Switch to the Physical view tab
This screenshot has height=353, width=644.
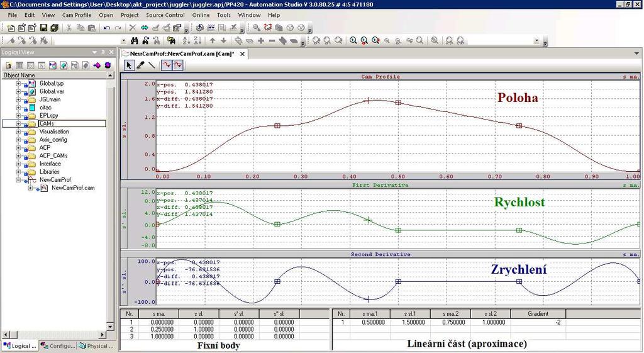(x=97, y=346)
